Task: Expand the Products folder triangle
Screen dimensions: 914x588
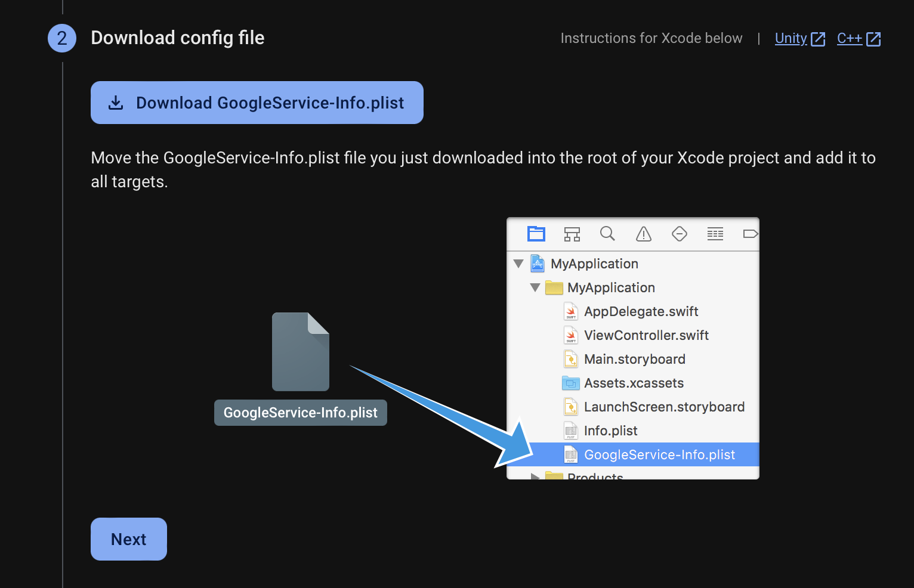Action: (535, 476)
